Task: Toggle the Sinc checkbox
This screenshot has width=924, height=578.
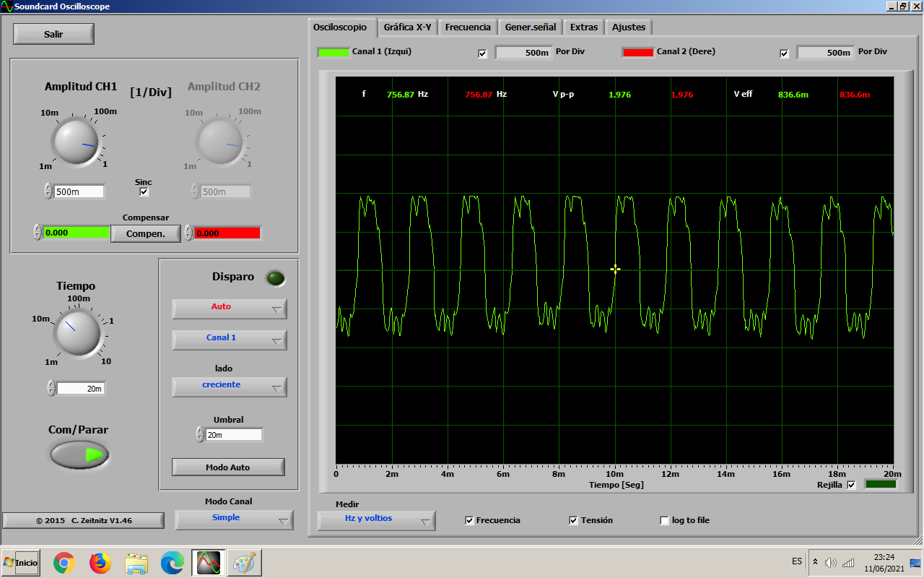Action: click(144, 191)
